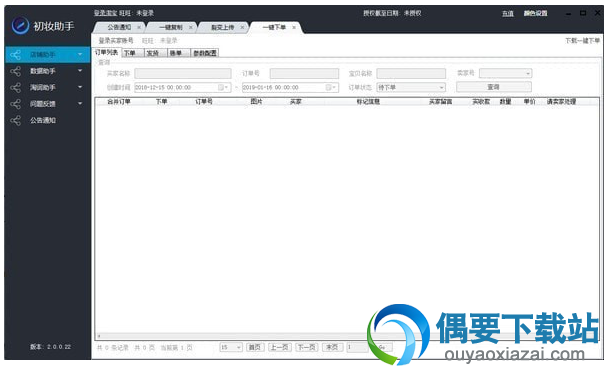Click the 宝贝名称 input field
This screenshot has width=610, height=366.
coord(411,74)
